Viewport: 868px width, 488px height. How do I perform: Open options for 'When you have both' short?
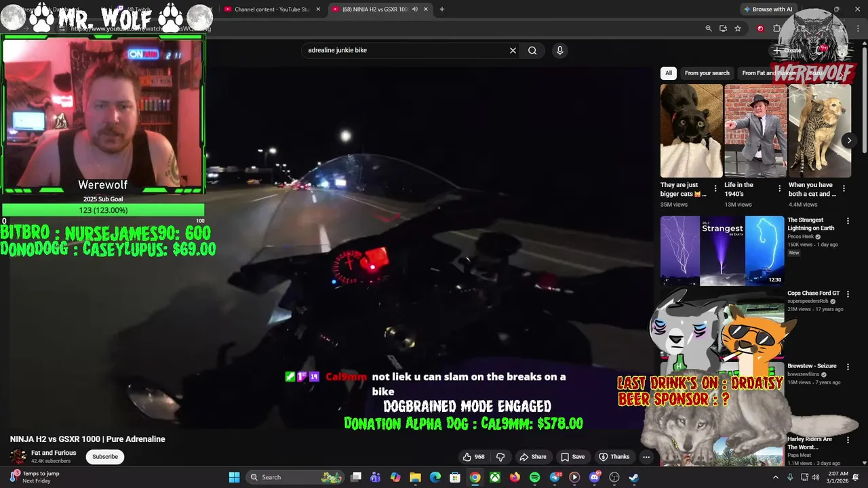click(x=844, y=188)
